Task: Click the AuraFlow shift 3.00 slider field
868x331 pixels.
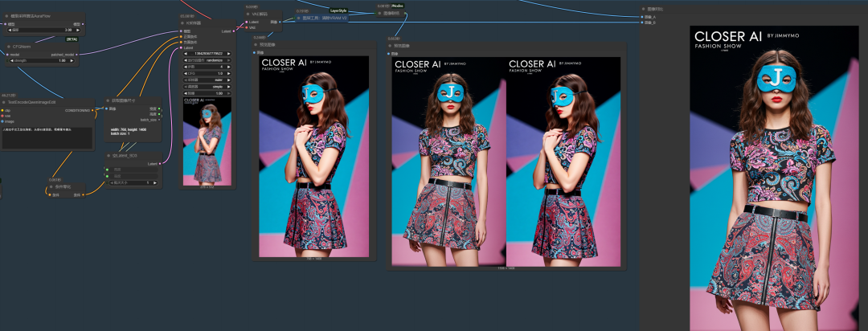Action: (x=44, y=30)
